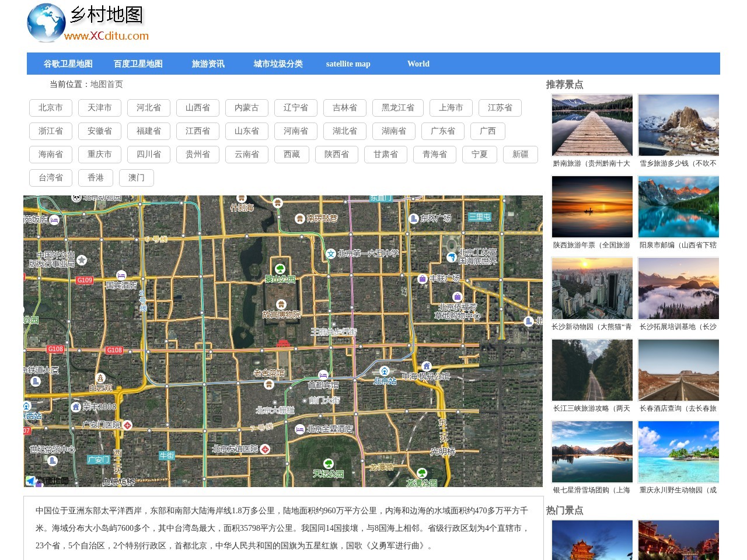Image resolution: width=747 pixels, height=560 pixels.
Task: Open the 黔南旅游 article link
Action: click(592, 164)
